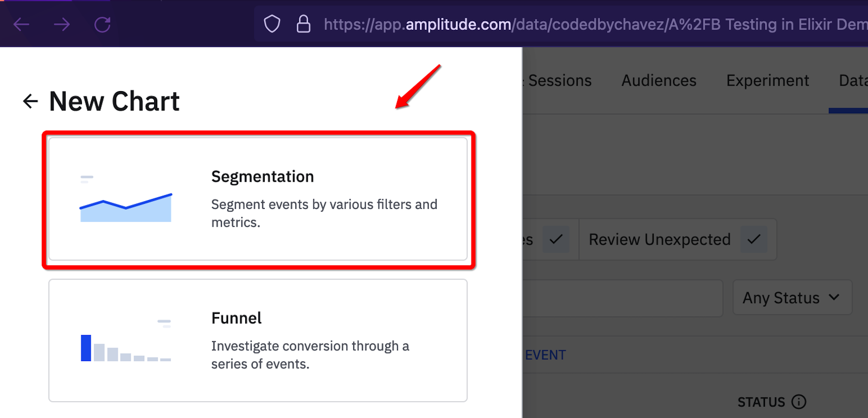
Task: Click the browser back arrow
Action: click(x=21, y=24)
